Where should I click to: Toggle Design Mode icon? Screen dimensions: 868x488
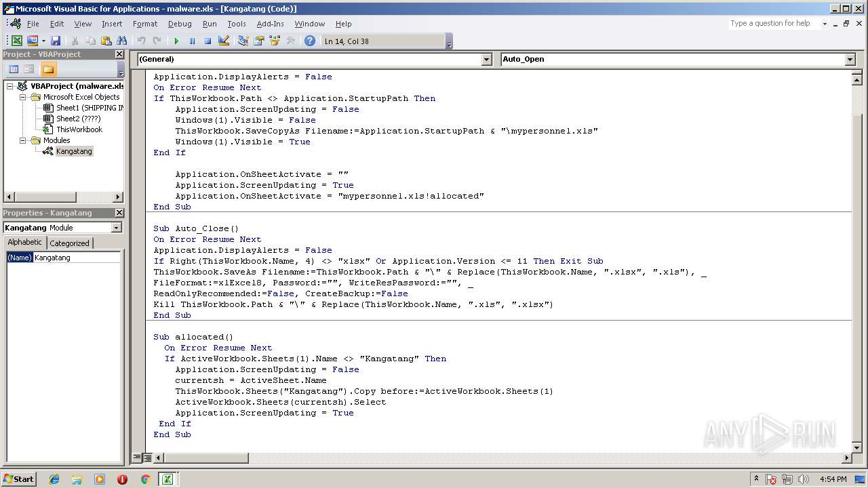pos(224,41)
